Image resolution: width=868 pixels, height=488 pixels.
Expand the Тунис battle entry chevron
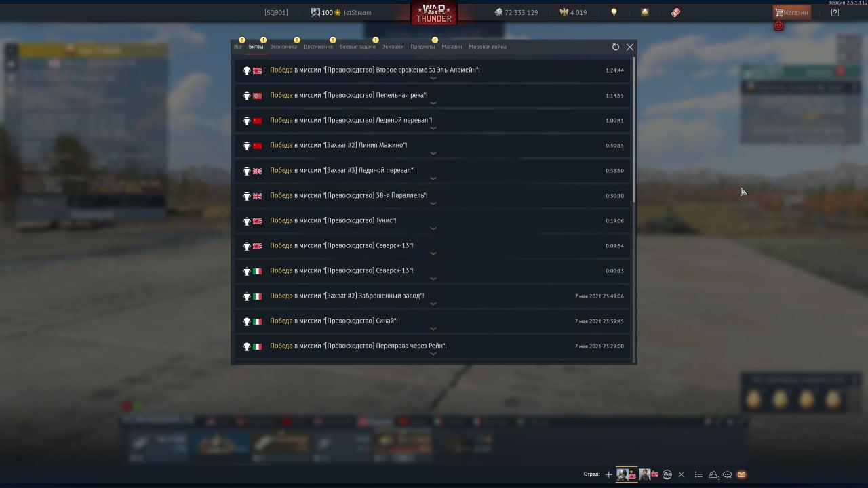pyautogui.click(x=433, y=228)
